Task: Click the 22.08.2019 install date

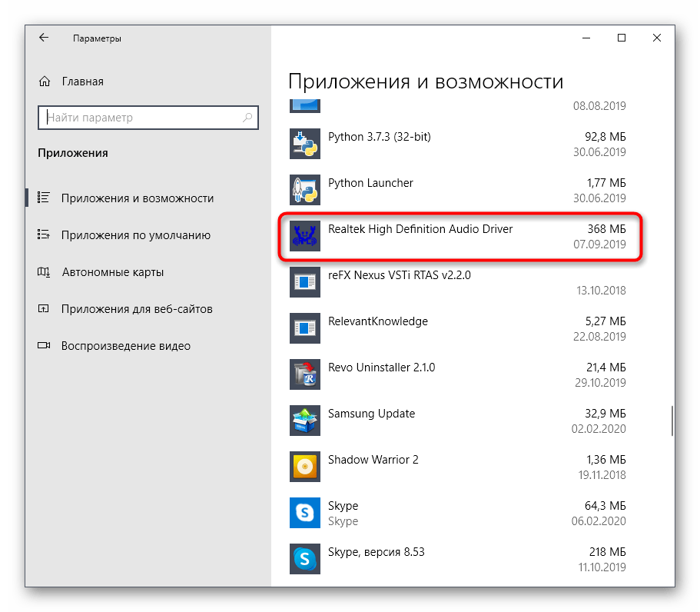Action: [x=599, y=337]
